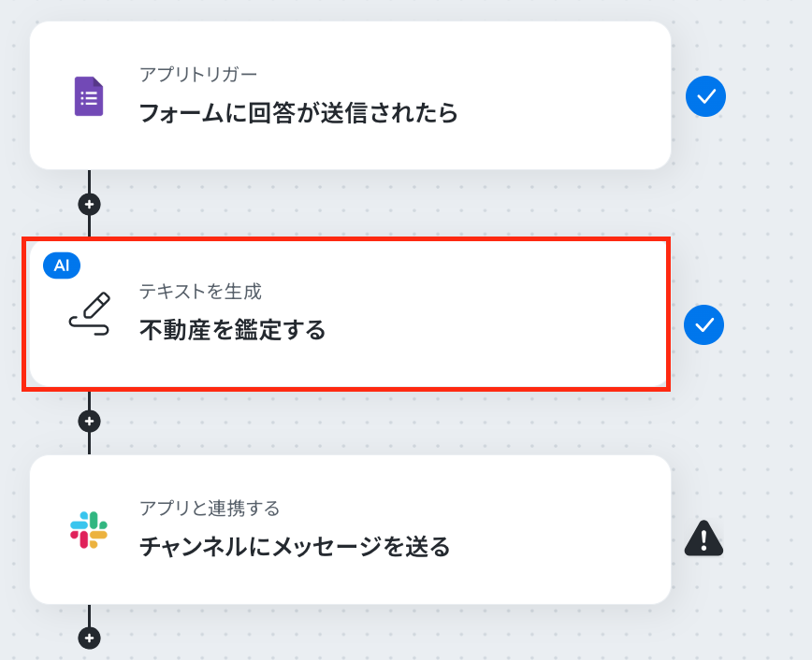Add step below the AI text card
812x660 pixels.
(x=89, y=422)
